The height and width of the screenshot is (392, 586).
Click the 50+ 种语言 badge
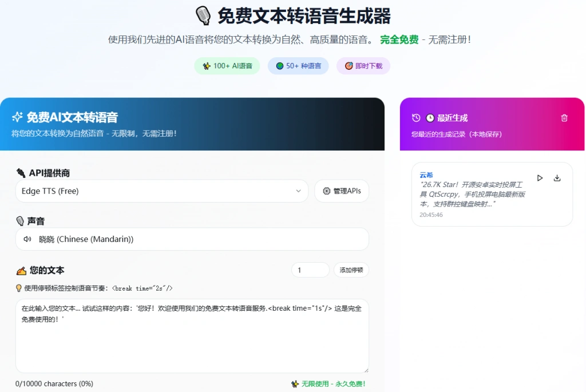[298, 66]
